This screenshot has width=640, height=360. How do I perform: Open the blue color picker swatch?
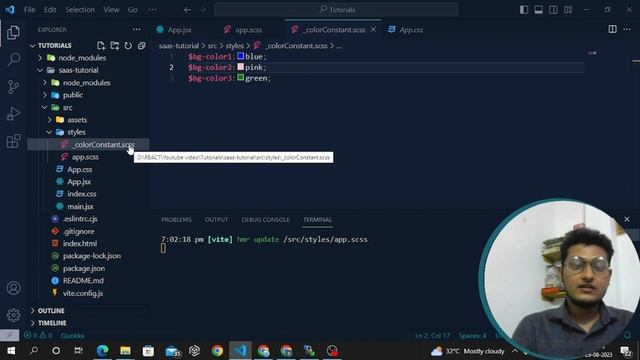pos(240,56)
